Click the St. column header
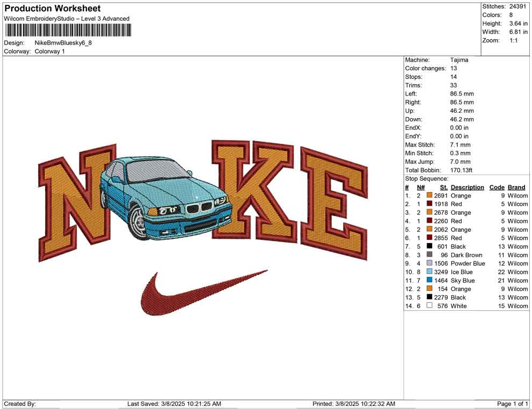Viewport: 532px width, 409px height. pyautogui.click(x=444, y=187)
